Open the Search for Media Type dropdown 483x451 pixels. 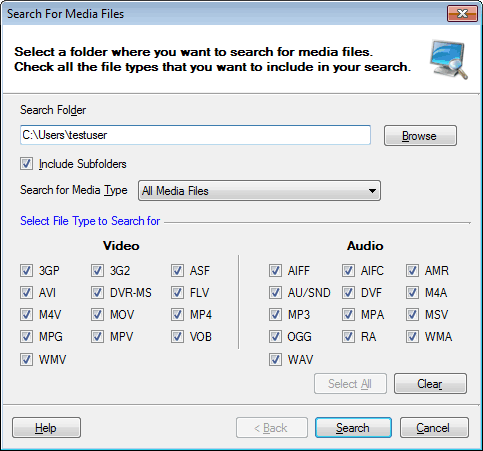259,191
